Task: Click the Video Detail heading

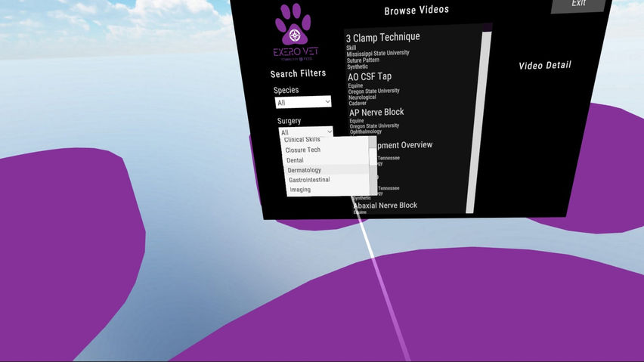Action: pyautogui.click(x=545, y=66)
